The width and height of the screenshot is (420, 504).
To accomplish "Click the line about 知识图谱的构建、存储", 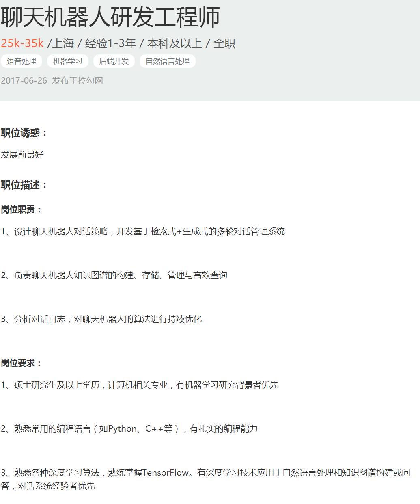I will (x=114, y=275).
